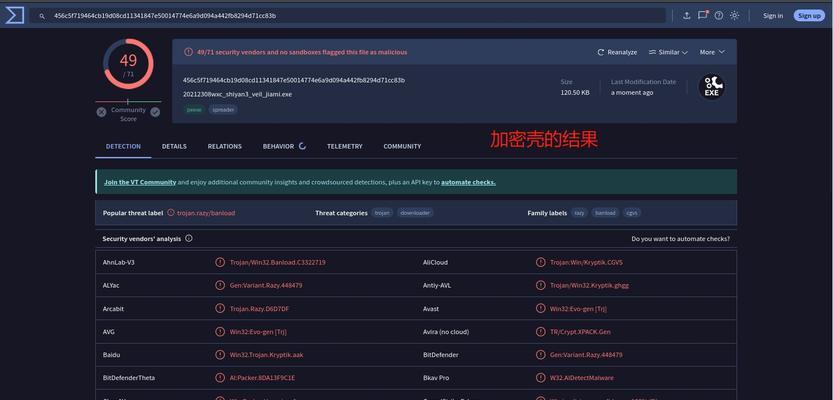Click the Trojan:Win/Kryptik.CGVS result
The image size is (833, 400).
[x=586, y=262]
